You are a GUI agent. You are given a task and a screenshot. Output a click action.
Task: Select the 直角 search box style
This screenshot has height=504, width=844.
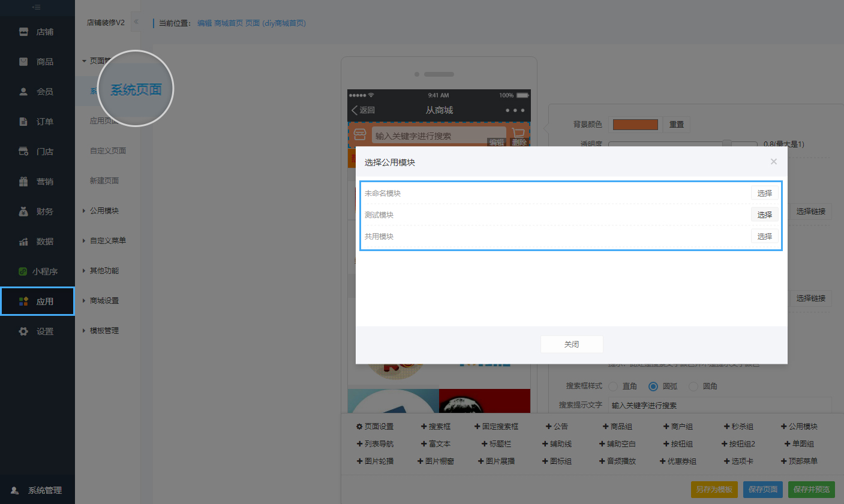(613, 387)
